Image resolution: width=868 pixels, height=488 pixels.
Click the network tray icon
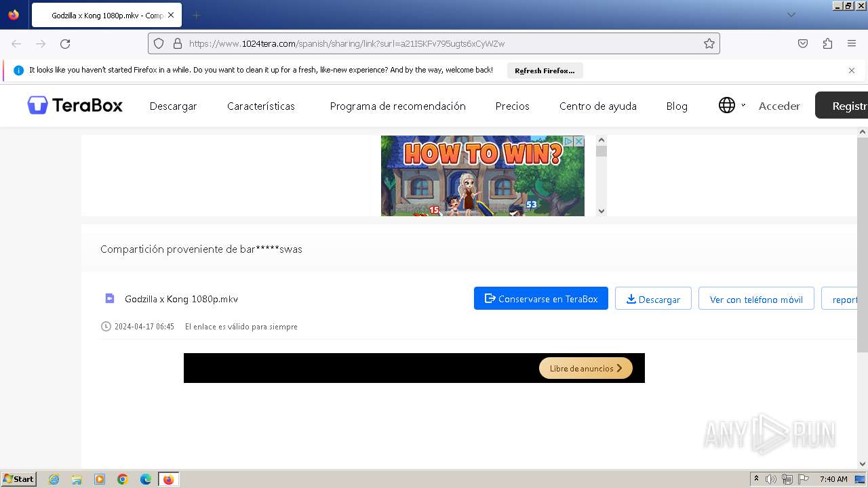click(x=787, y=479)
